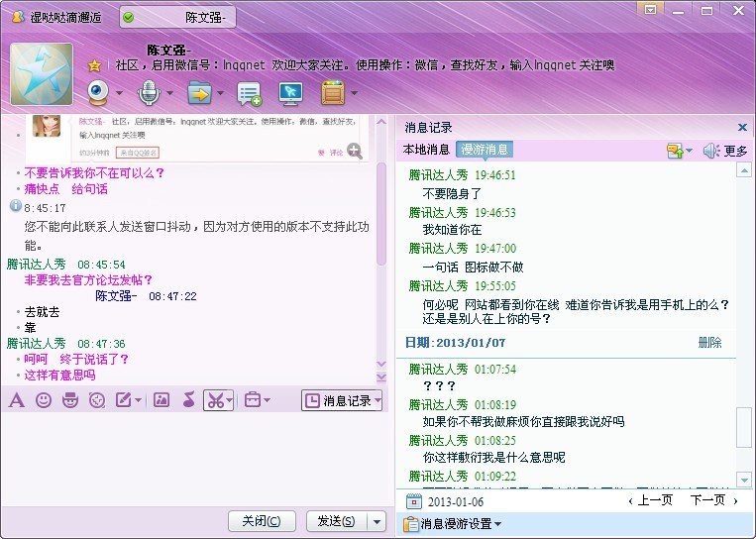Click history scrollbar down arrow

click(744, 481)
